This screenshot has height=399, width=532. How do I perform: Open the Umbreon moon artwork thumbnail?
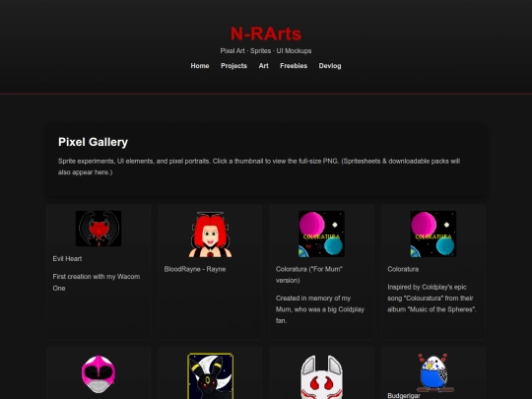[x=210, y=376]
